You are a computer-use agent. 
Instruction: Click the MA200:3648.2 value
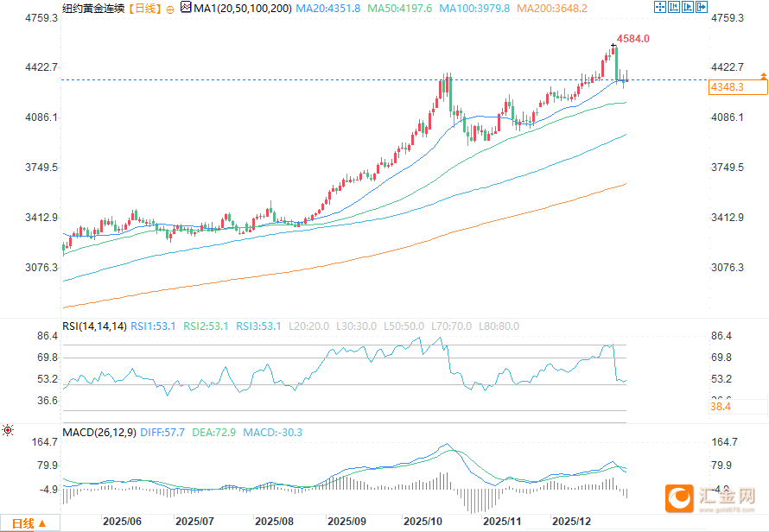pos(552,9)
